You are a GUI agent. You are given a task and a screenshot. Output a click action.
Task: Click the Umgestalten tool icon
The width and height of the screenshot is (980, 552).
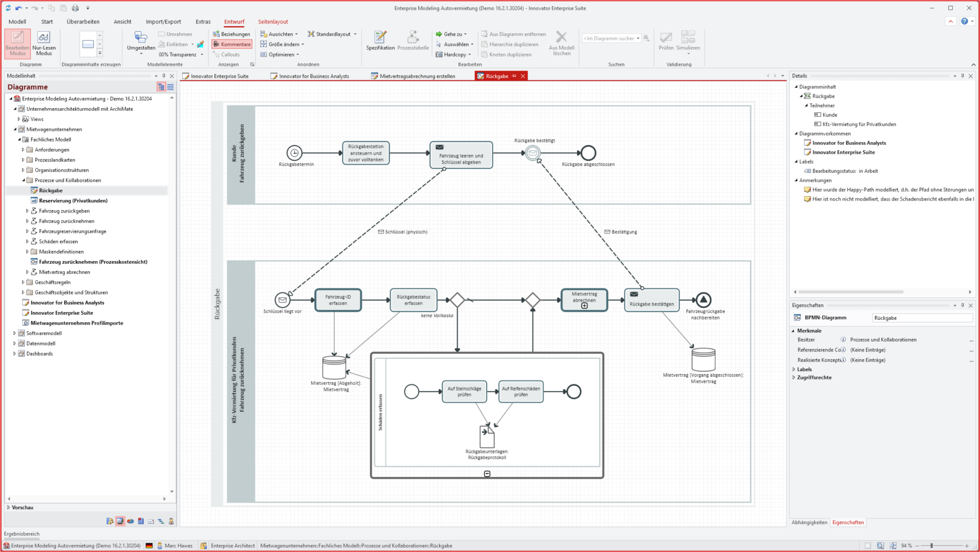click(141, 38)
